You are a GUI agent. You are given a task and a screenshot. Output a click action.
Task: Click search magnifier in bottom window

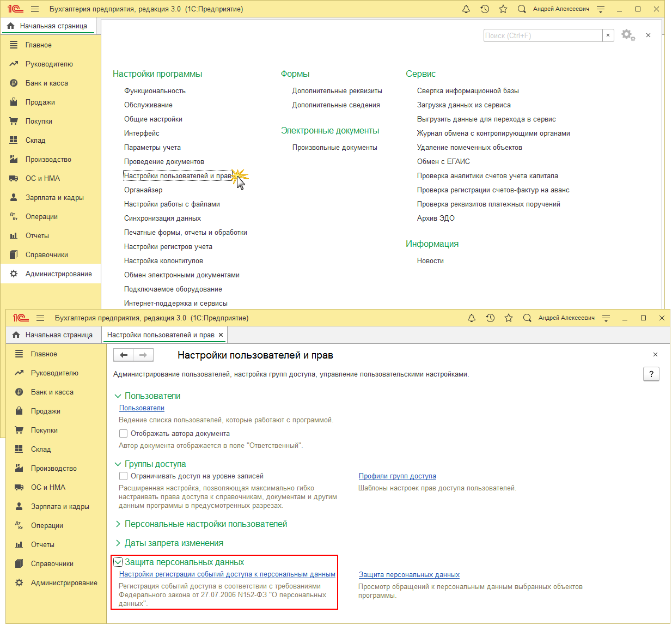coord(527,318)
